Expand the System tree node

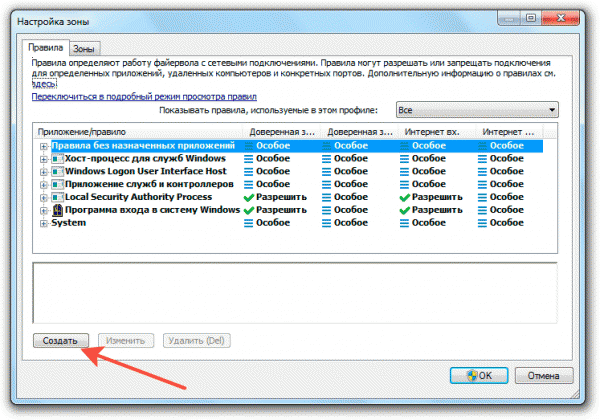[44, 224]
